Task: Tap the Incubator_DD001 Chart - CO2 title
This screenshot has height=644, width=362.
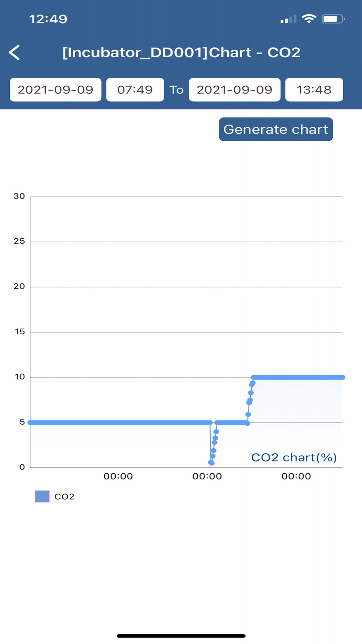Action: [181, 53]
